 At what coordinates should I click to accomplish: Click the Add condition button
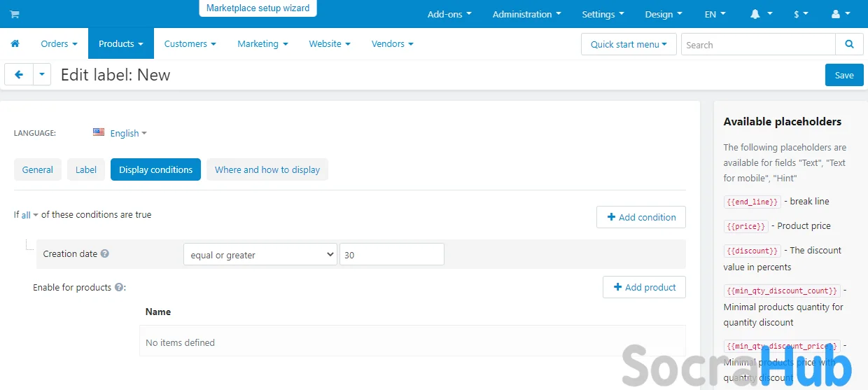(640, 217)
